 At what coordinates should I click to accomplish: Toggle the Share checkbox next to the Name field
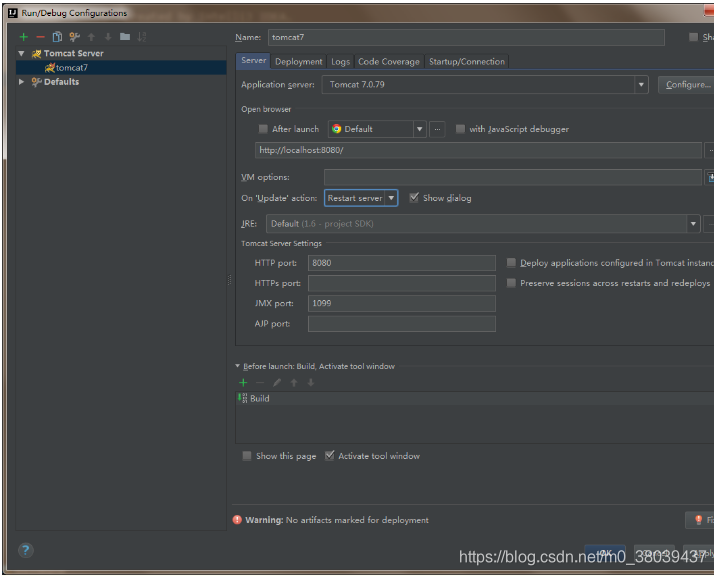click(694, 37)
